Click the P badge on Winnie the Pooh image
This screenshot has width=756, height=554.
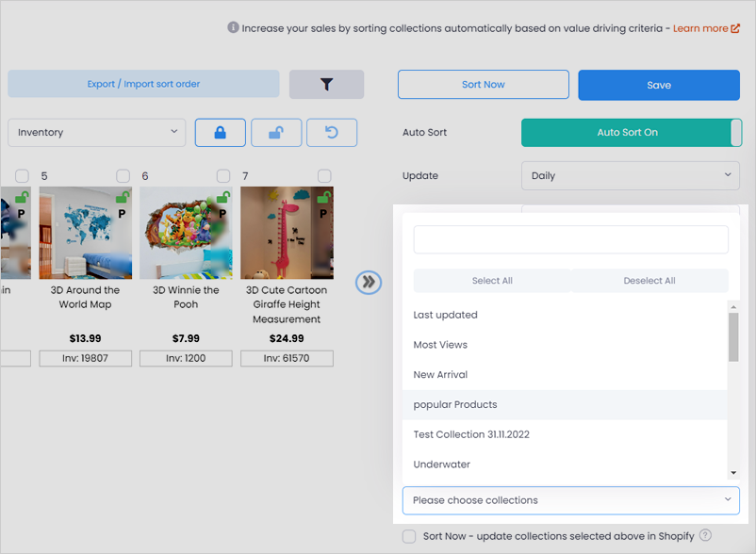click(x=222, y=214)
